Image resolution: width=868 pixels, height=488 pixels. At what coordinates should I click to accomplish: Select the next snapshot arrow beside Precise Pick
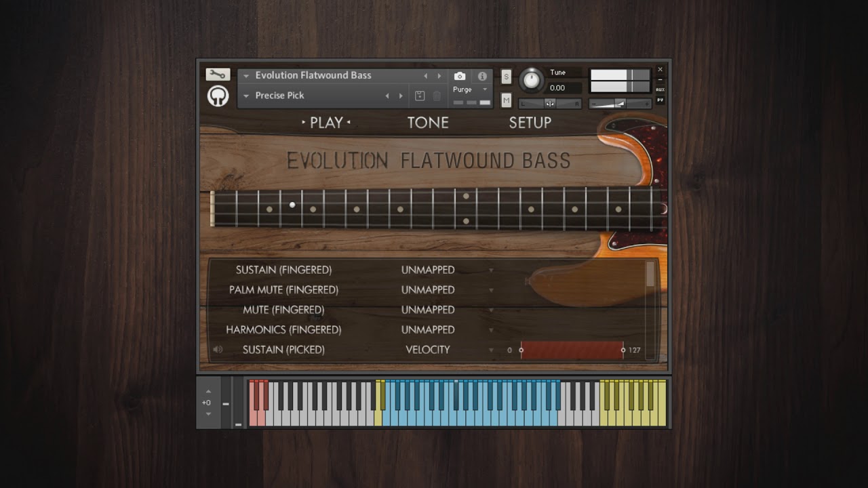pyautogui.click(x=401, y=96)
